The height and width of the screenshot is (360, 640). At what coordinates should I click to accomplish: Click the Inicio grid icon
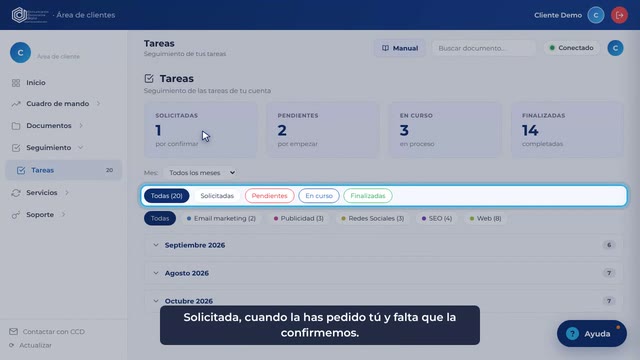[x=16, y=83]
